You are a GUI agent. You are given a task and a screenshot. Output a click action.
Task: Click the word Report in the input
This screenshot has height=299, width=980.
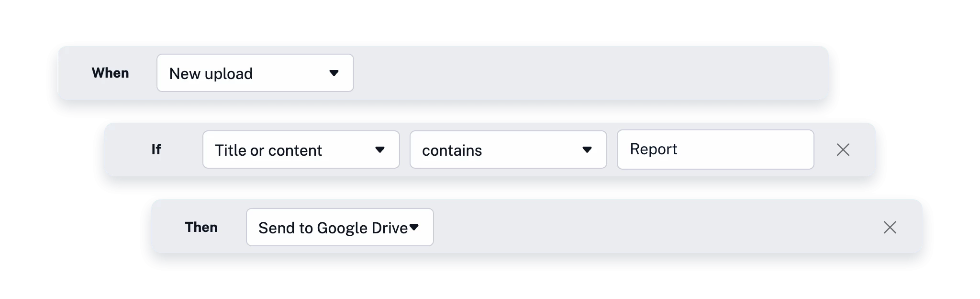click(x=654, y=149)
